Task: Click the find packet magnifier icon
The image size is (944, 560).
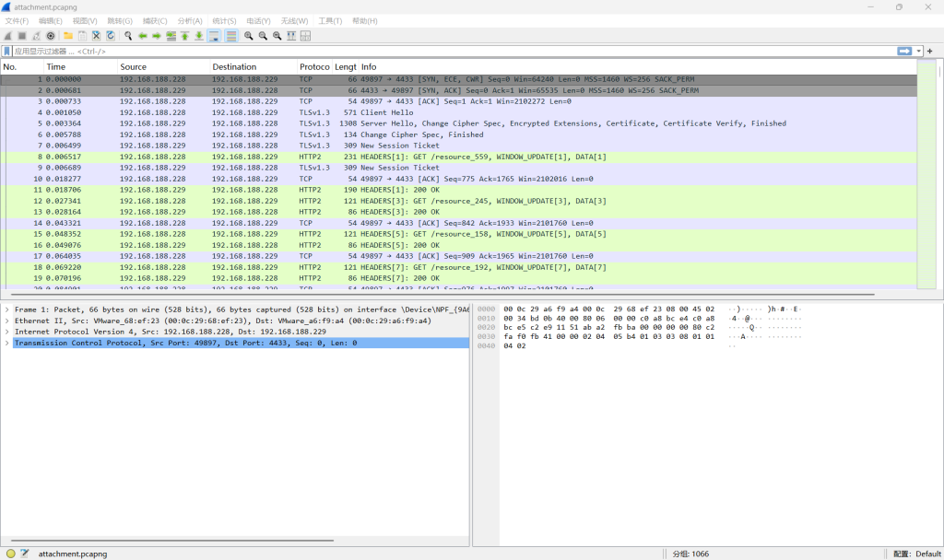Action: click(x=128, y=36)
